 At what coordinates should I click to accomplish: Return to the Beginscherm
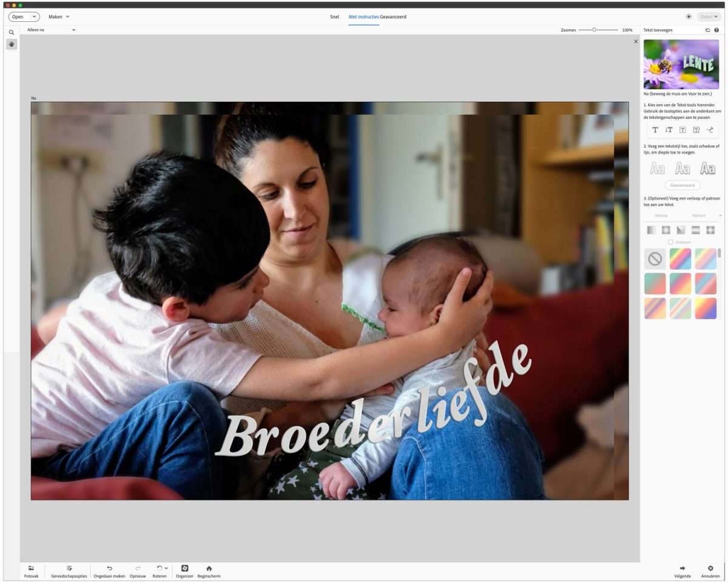209,571
